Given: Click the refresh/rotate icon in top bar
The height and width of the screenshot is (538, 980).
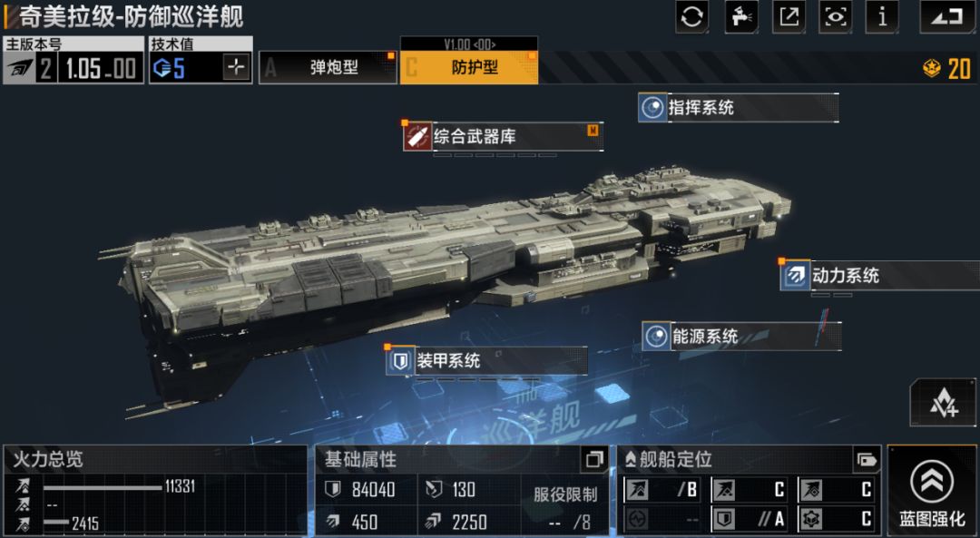Looking at the screenshot, I should point(691,17).
